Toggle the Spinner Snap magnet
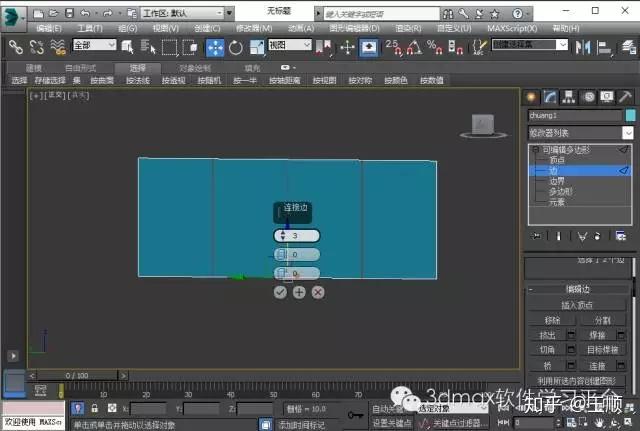The width and height of the screenshot is (640, 431). click(455, 47)
